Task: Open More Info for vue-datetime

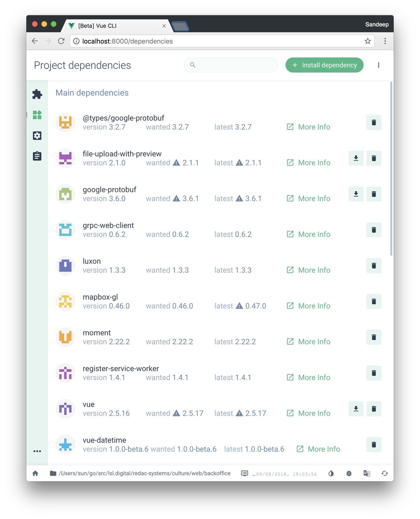Action: pyautogui.click(x=318, y=449)
